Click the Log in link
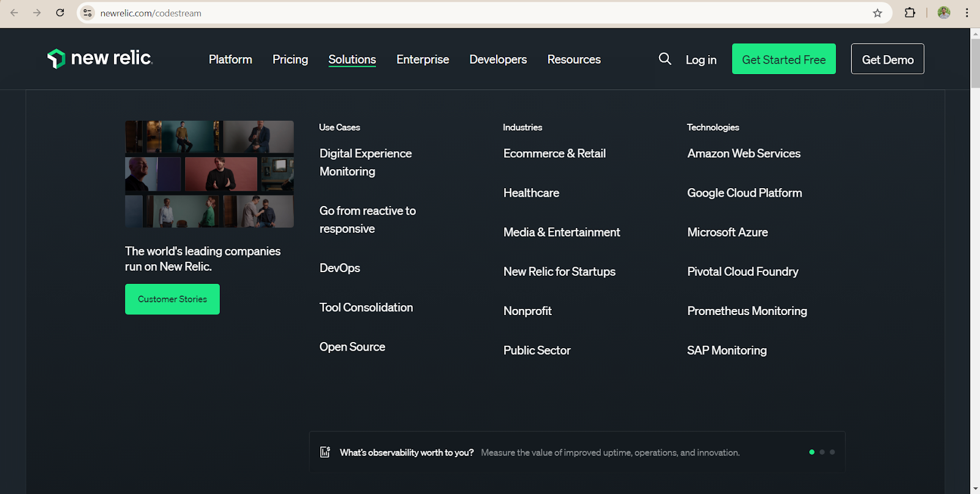980x494 pixels. [701, 59]
